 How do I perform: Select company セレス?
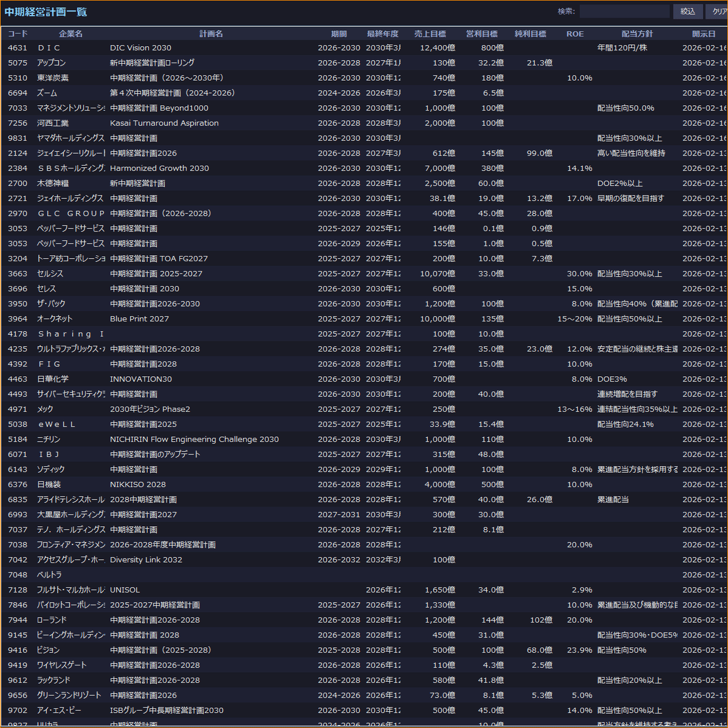click(x=46, y=289)
